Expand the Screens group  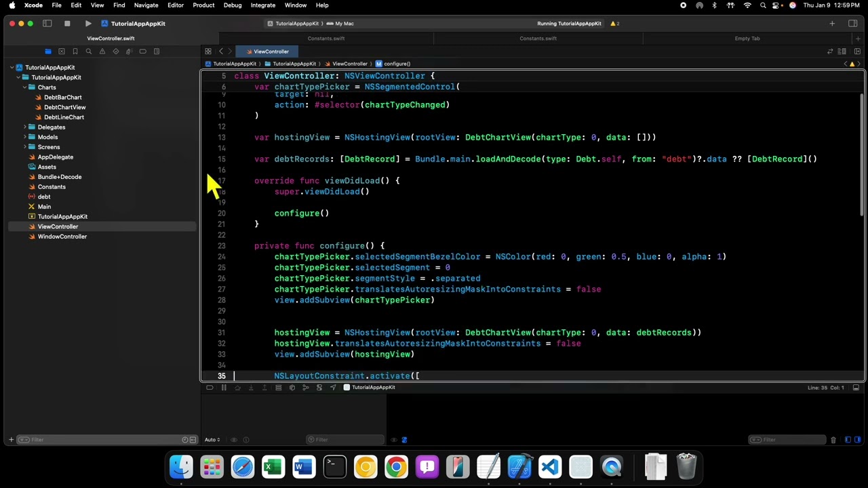(25, 147)
